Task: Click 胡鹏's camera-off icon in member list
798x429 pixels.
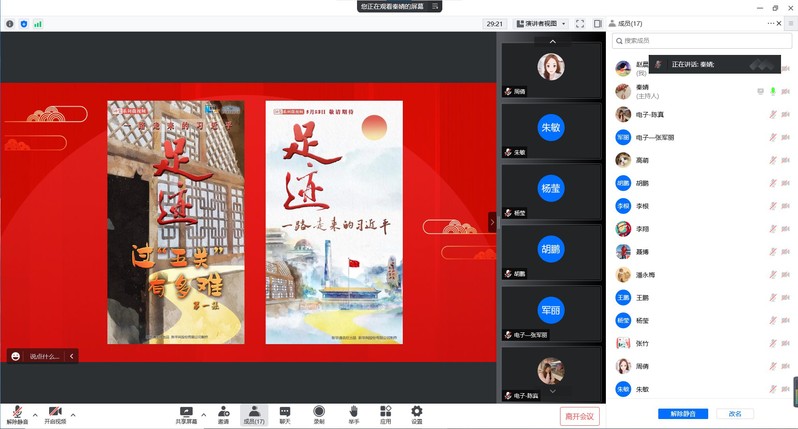Action: point(786,183)
